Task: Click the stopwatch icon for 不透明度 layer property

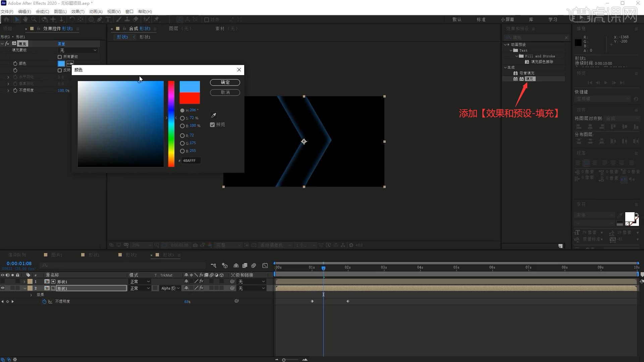Action: tap(44, 302)
